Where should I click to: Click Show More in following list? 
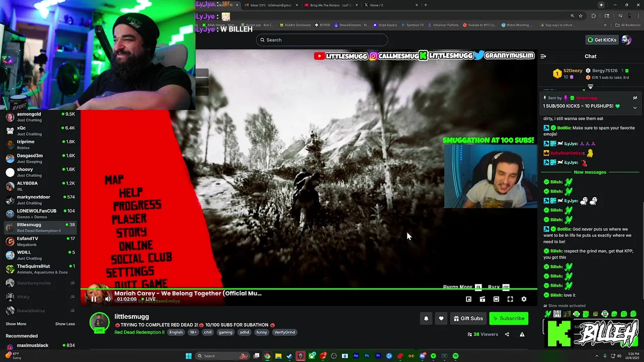point(16,324)
